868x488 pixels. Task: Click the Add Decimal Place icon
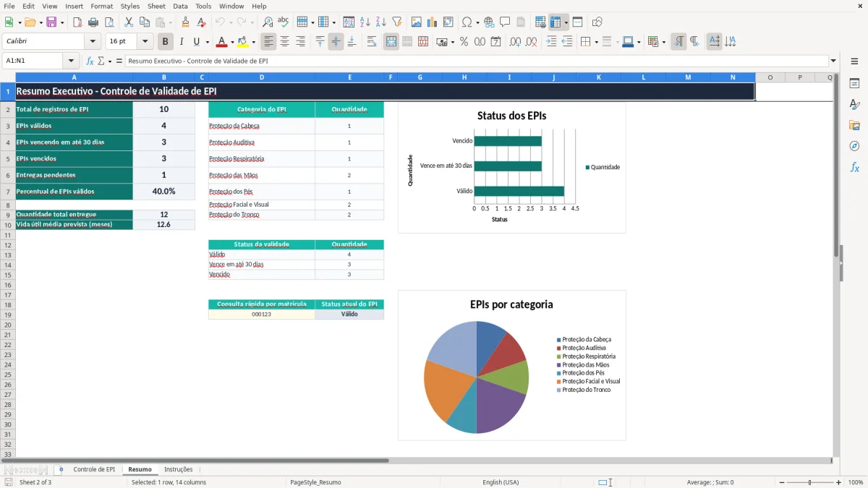[516, 42]
